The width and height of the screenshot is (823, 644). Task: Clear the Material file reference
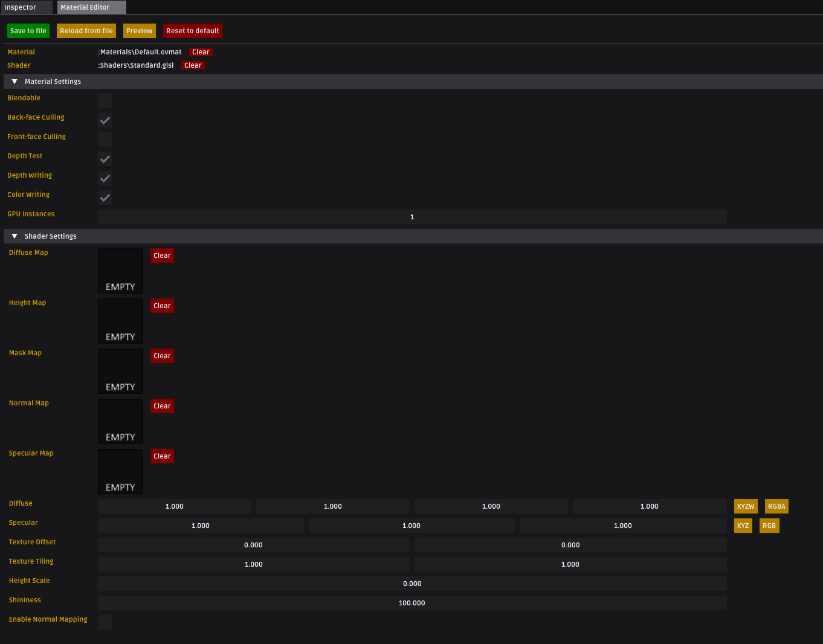pos(201,52)
